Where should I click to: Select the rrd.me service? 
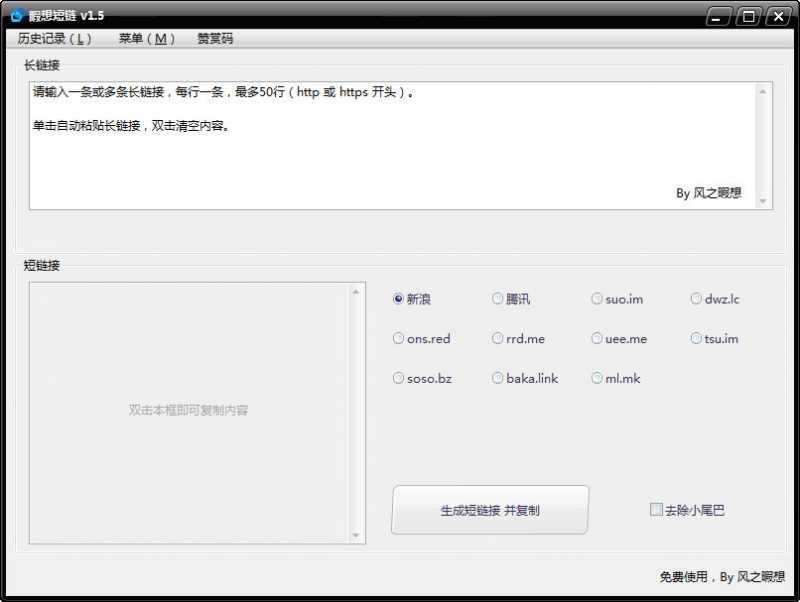coord(498,338)
